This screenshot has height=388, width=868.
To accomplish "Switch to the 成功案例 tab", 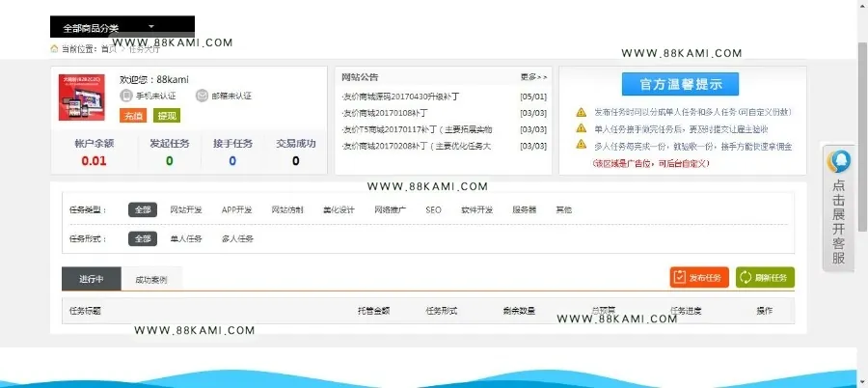I will (x=151, y=279).
